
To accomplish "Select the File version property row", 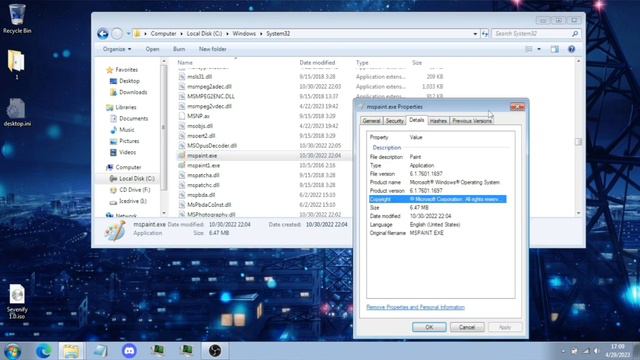I will [x=437, y=173].
